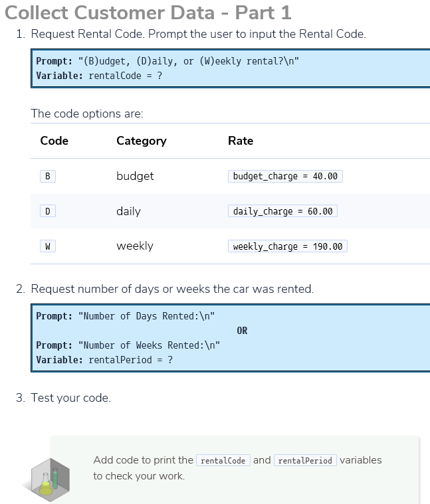Click the inline "rentalCode" code tag
Viewport: 430px width, 504px height.
pyautogui.click(x=223, y=460)
